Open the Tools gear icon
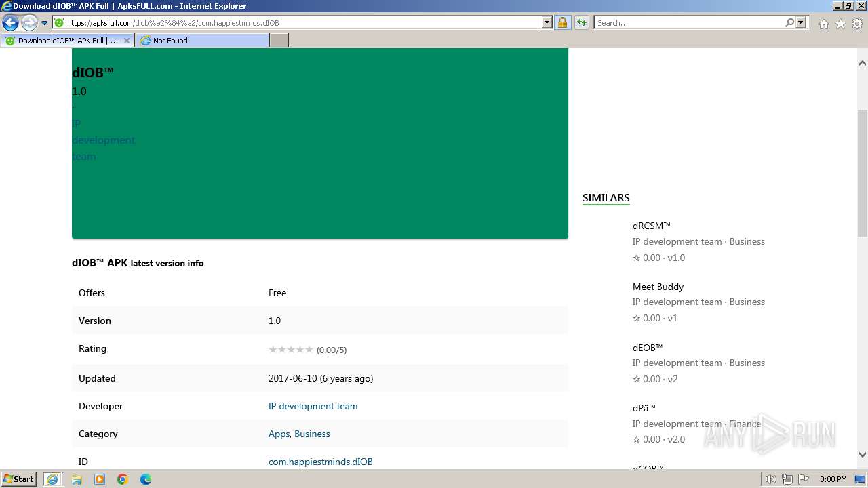Image resolution: width=868 pixels, height=488 pixels. click(x=857, y=24)
